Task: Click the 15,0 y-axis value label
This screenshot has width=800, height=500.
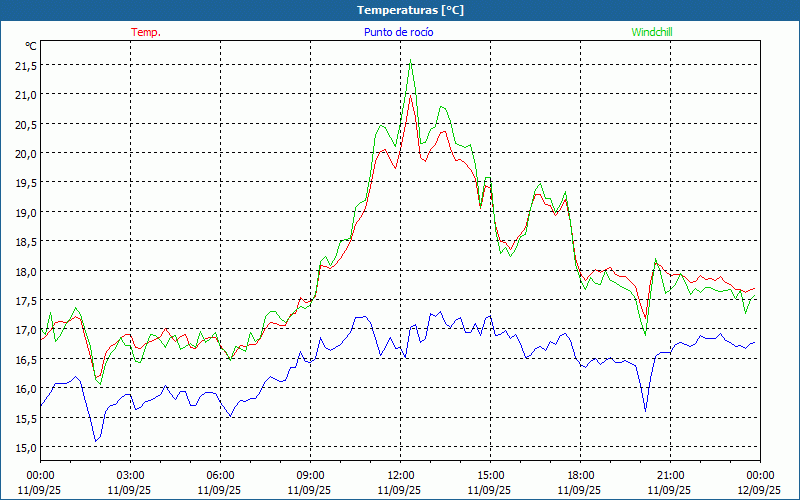Action: (x=26, y=448)
